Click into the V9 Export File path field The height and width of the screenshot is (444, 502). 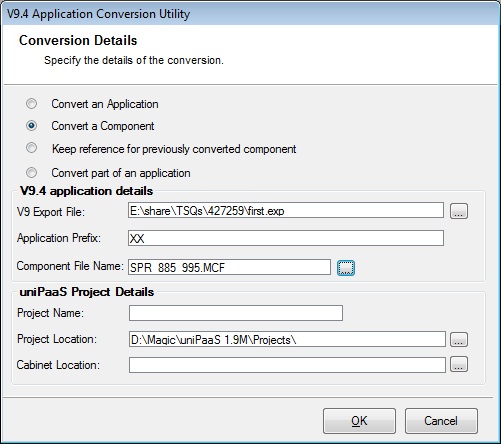[x=286, y=210]
